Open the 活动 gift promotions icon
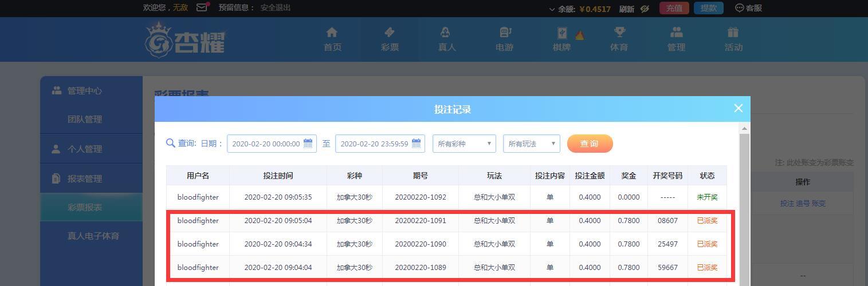 pyautogui.click(x=733, y=33)
